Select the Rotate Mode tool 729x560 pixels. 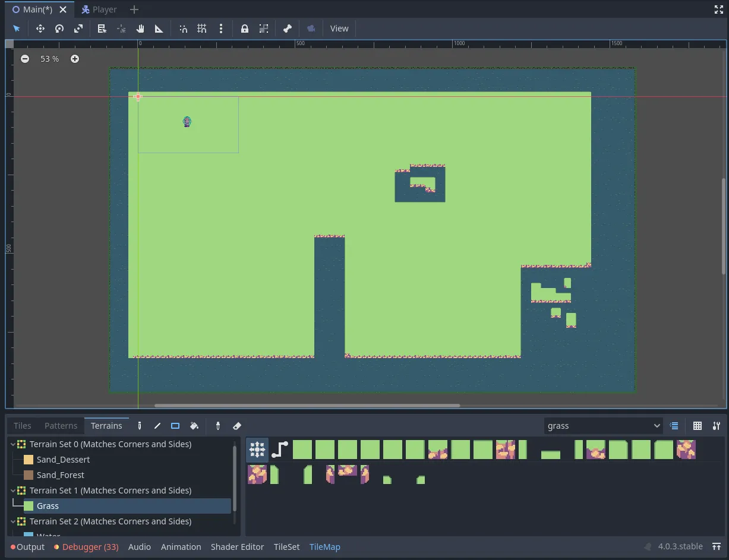pos(59,29)
